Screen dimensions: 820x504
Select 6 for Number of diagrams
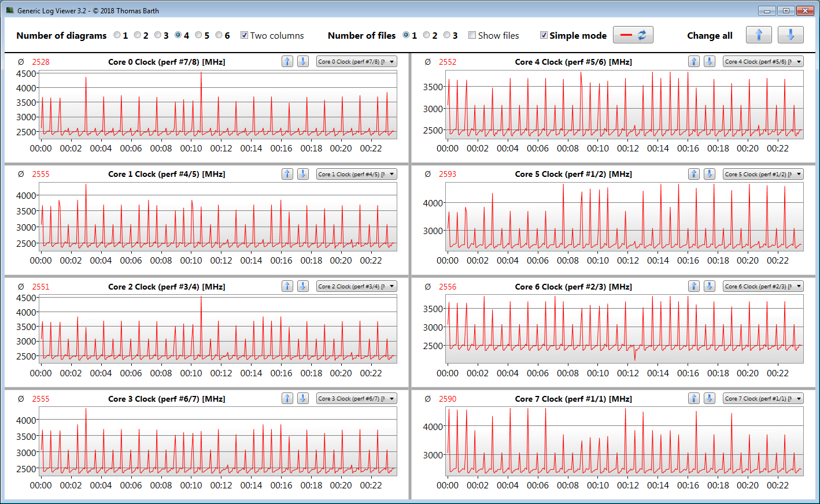click(219, 35)
